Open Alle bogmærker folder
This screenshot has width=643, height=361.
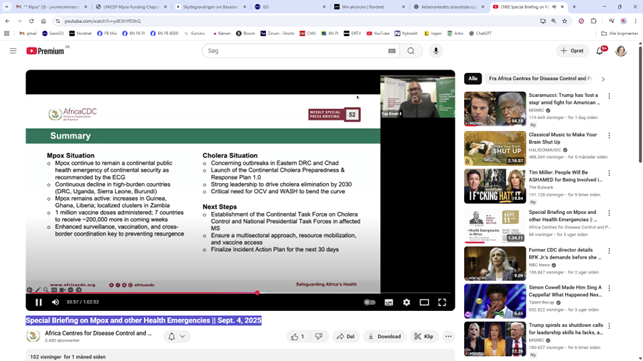[x=619, y=33]
